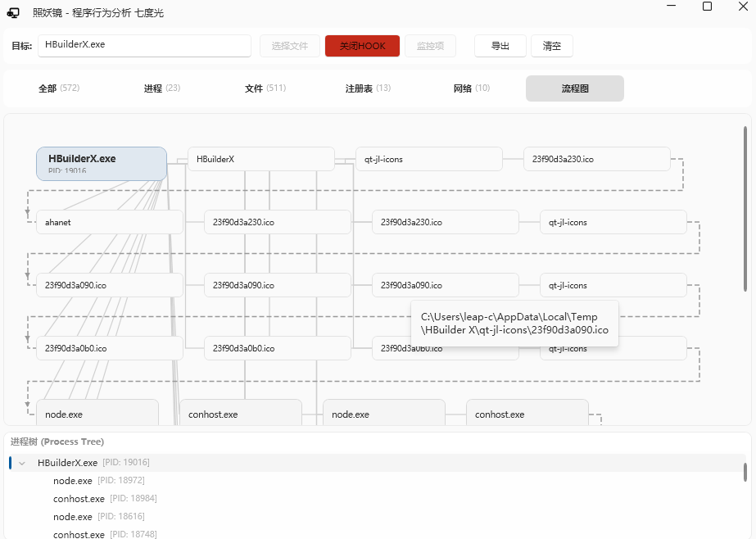The width and height of the screenshot is (756, 539).
Task: Click the qt-jl-icons node in first row
Action: click(429, 159)
